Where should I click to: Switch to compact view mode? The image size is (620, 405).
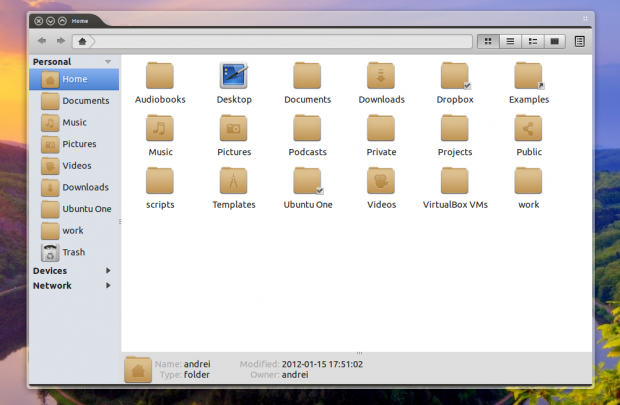coord(532,41)
